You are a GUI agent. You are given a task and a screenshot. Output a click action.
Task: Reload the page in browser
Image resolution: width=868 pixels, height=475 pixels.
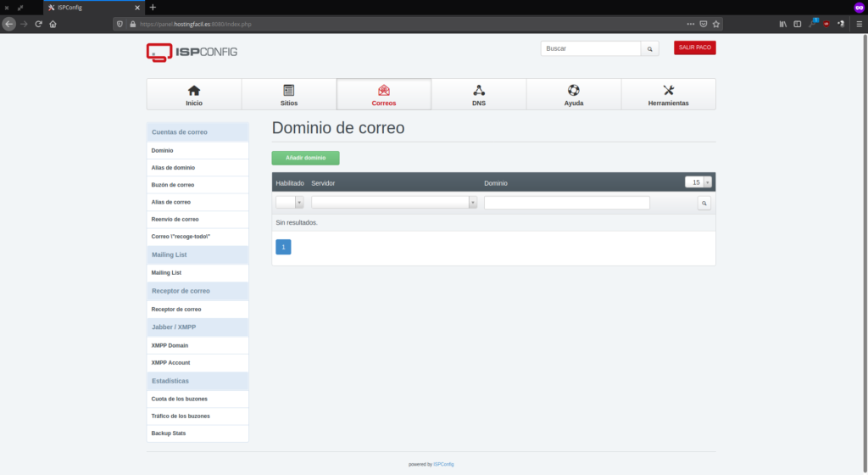point(38,24)
